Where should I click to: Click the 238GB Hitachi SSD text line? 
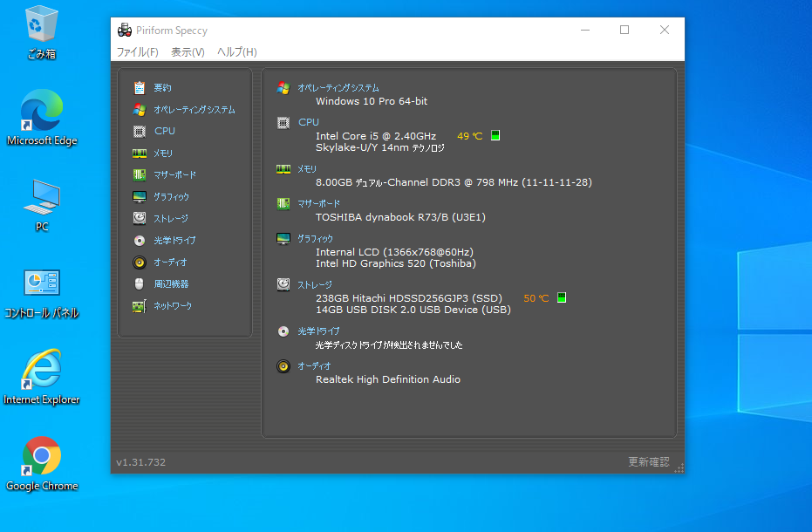point(409,298)
